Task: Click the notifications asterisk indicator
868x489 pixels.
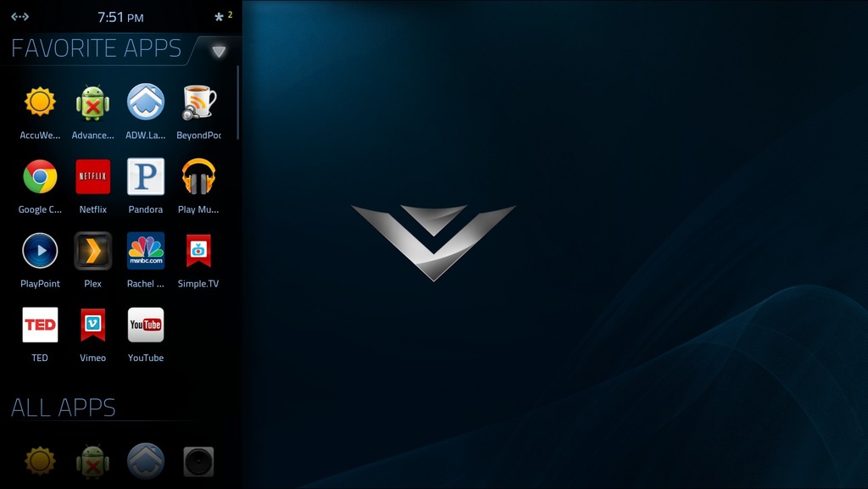Action: [221, 17]
